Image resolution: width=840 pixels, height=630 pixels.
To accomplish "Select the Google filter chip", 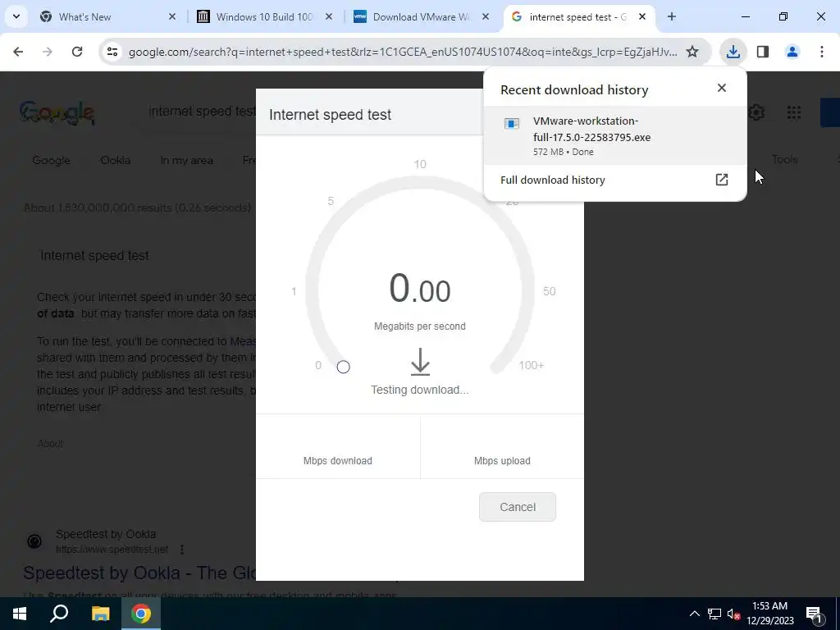I will (x=51, y=160).
